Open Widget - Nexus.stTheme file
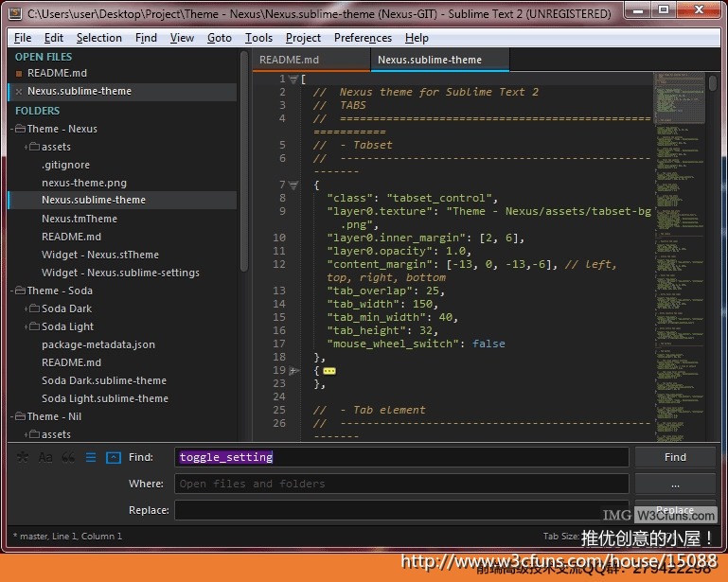 pyautogui.click(x=99, y=255)
